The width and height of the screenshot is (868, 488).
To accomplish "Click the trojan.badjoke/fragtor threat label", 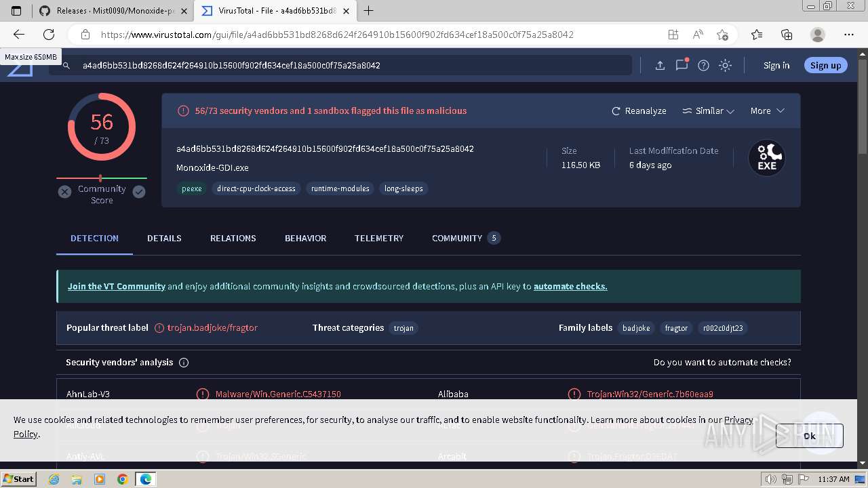I will 212,328.
